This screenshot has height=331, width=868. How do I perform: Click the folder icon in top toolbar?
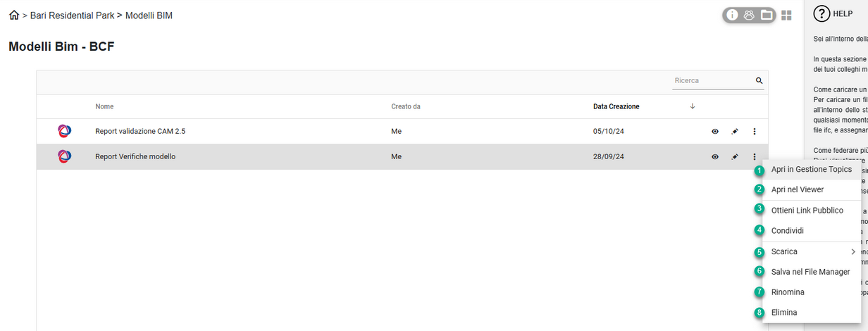tap(766, 15)
